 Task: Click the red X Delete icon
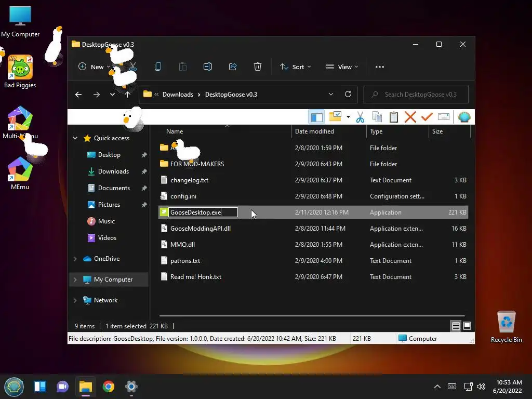(410, 117)
